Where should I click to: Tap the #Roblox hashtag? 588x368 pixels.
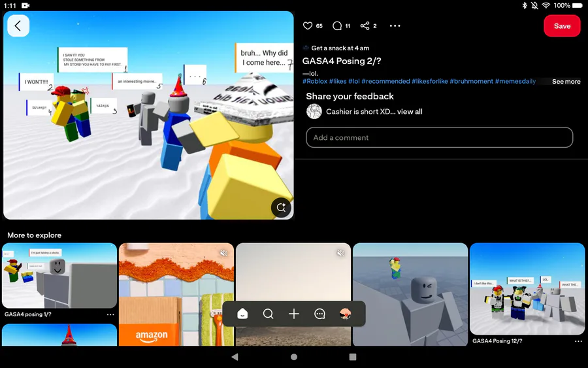pos(315,82)
